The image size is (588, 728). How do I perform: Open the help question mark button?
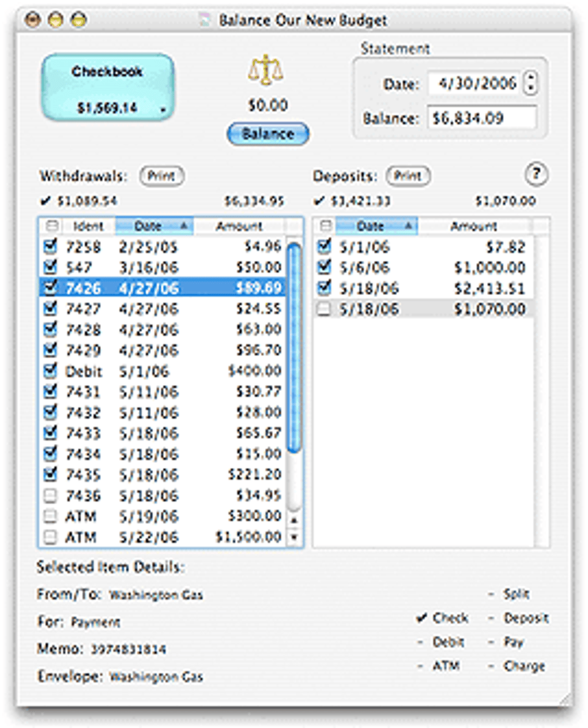(536, 174)
